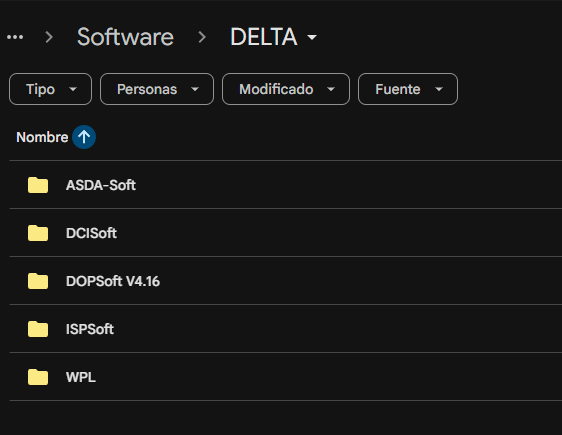Expand the DELTA folder options arrow
The image size is (562, 435).
[312, 37]
